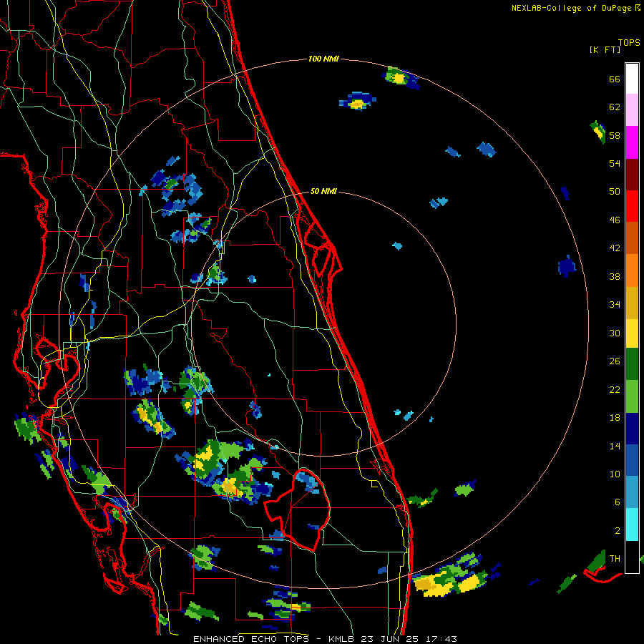Click the NEXLAB-College of DuPage credit text
Screen dimensions: 644x644
[x=575, y=8]
